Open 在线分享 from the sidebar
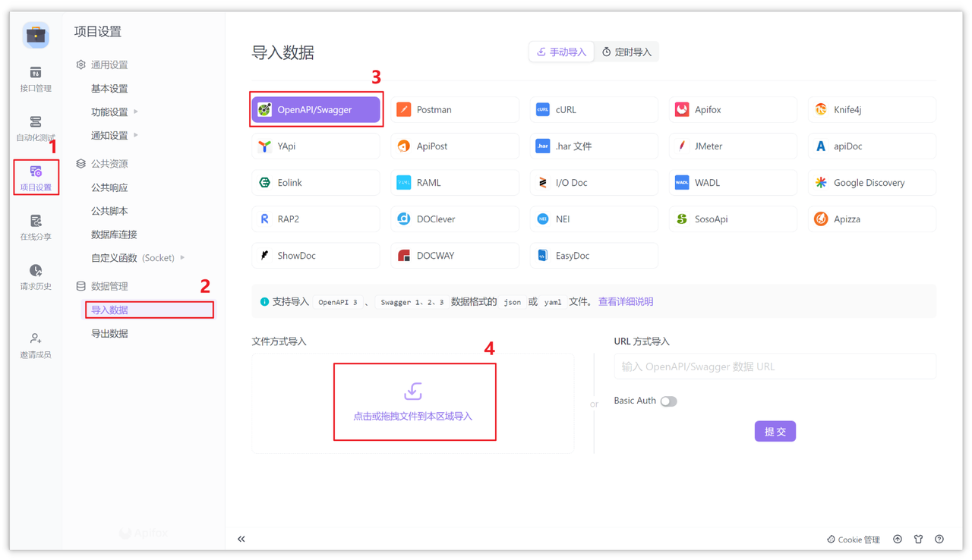Viewport: 972px width, 560px height. click(x=36, y=226)
